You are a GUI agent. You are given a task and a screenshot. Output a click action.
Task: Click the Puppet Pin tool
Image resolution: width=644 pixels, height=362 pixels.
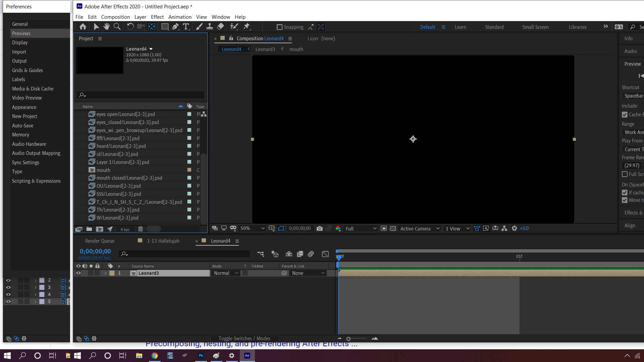tap(247, 27)
